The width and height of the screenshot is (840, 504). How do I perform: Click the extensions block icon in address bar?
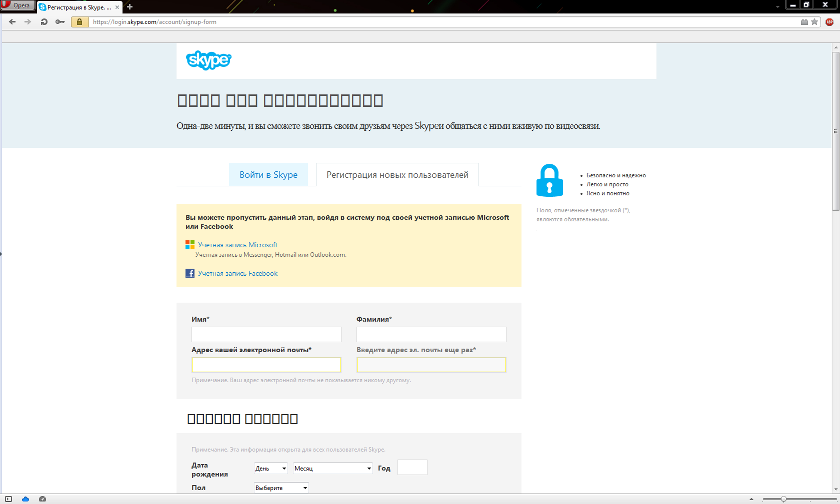(x=804, y=22)
